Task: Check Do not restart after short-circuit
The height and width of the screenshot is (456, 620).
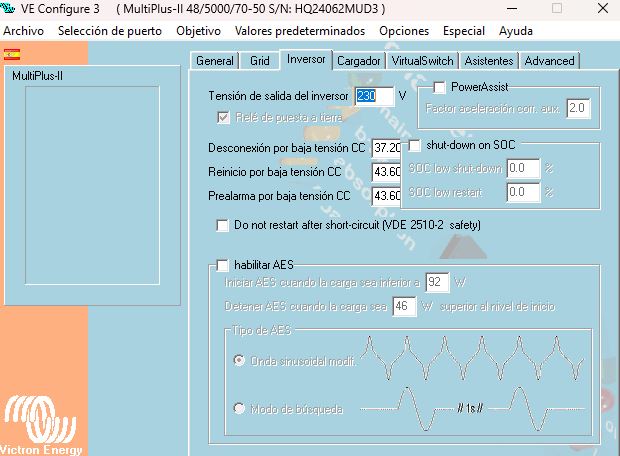Action: (x=223, y=225)
